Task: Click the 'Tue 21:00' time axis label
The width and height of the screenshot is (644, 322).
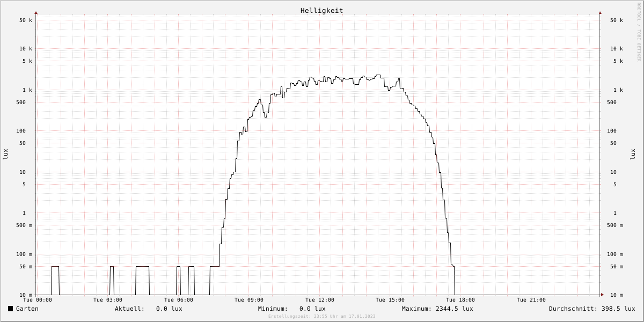Action: 531,300
